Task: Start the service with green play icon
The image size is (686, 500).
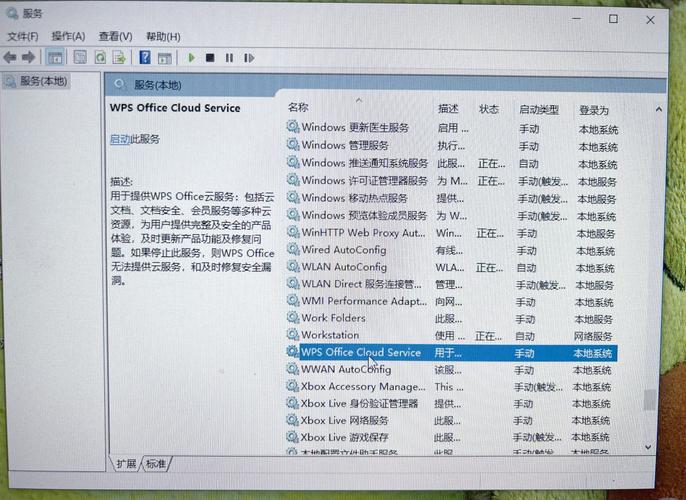Action: click(x=191, y=57)
